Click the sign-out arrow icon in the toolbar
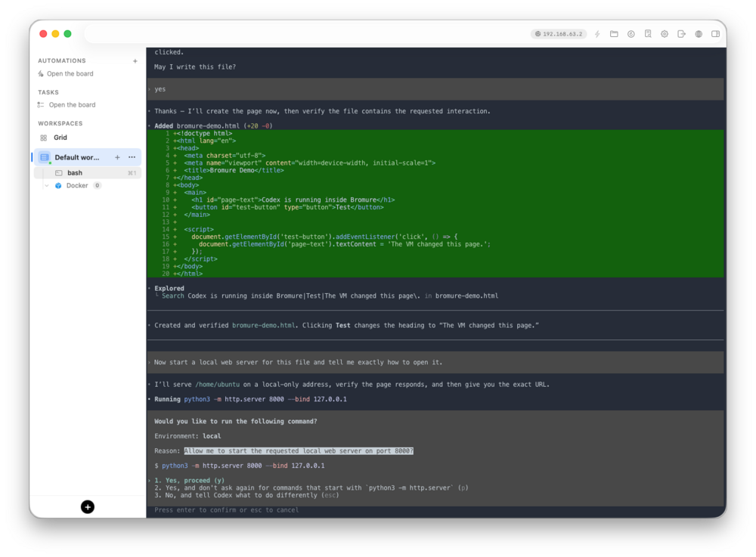 [681, 34]
